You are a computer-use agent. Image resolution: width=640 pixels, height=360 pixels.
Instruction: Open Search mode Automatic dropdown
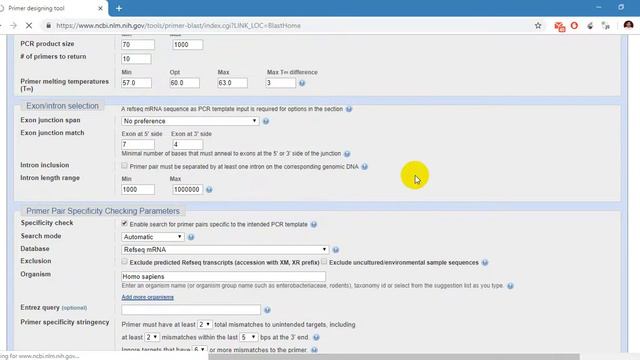point(153,237)
